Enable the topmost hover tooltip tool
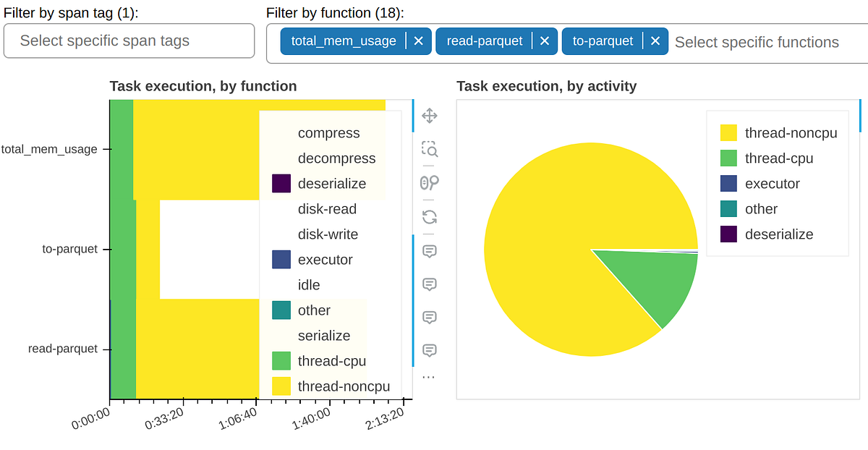868x450 pixels. click(x=430, y=250)
